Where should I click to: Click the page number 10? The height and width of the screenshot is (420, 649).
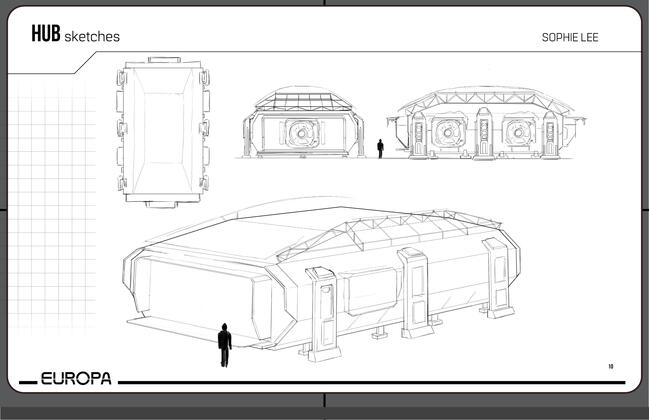pos(610,366)
